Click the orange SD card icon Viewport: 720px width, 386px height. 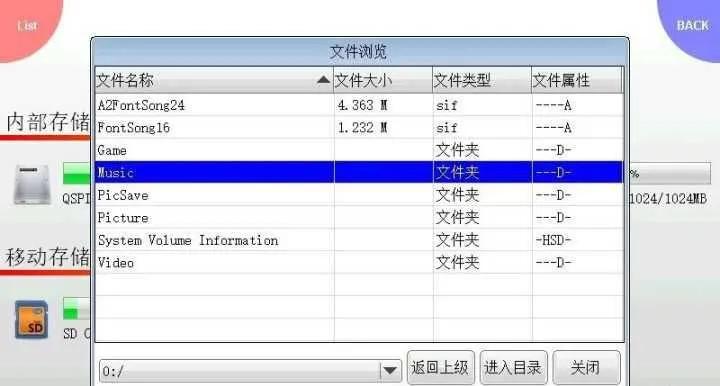coord(32,320)
